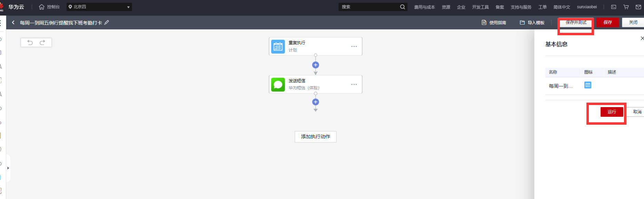The width and height of the screenshot is (644, 199).
Task: Click the 描述 column header
Action: (x=612, y=72)
